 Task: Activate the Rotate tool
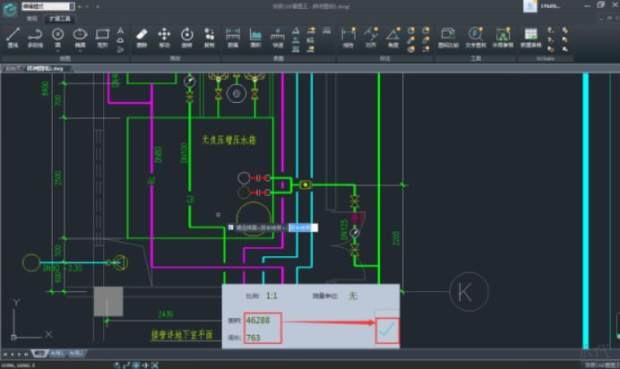point(187,38)
